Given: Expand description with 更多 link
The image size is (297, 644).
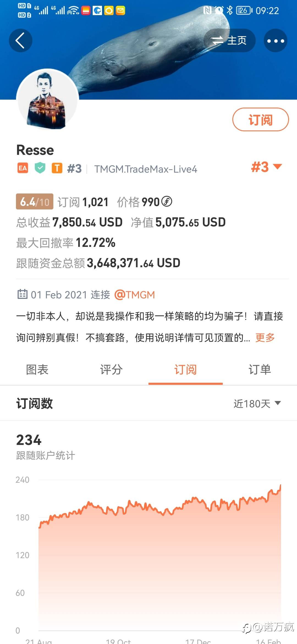Looking at the screenshot, I should pyautogui.click(x=265, y=337).
